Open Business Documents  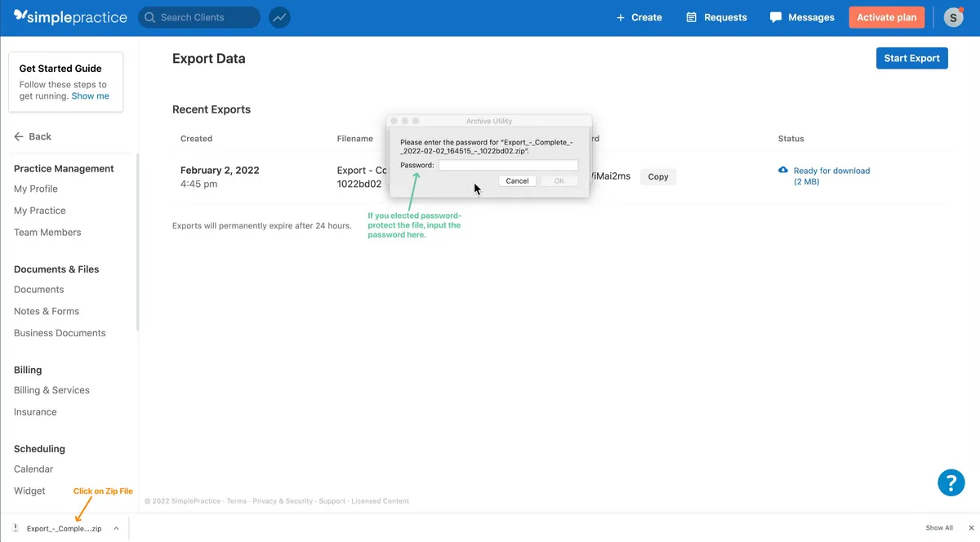click(x=60, y=333)
